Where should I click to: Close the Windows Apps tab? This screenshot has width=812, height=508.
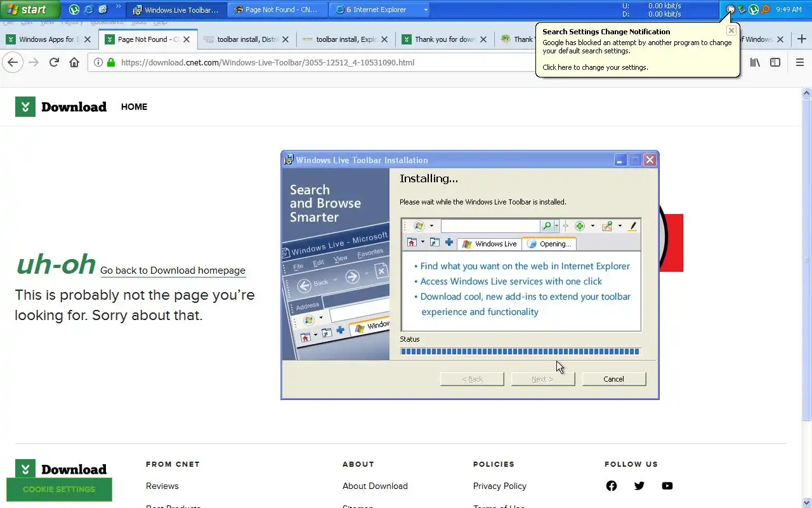tap(88, 39)
